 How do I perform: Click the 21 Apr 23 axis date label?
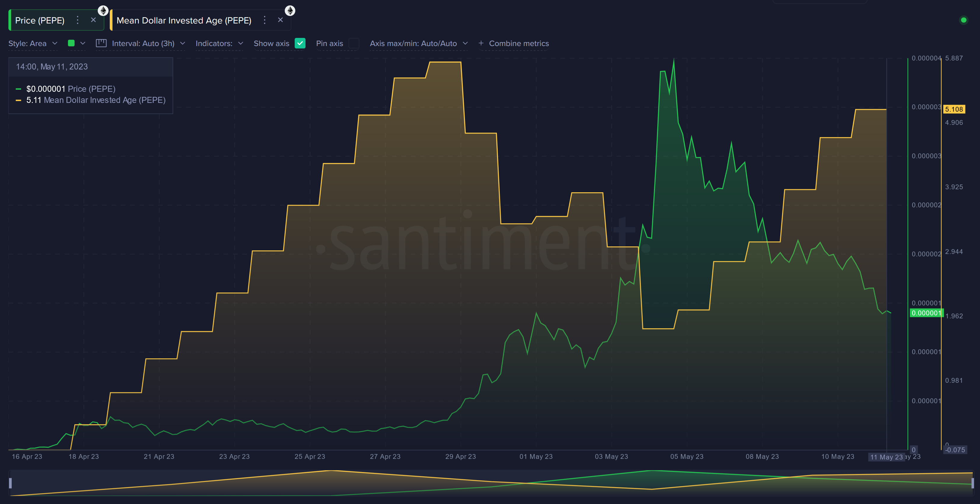[x=159, y=456]
